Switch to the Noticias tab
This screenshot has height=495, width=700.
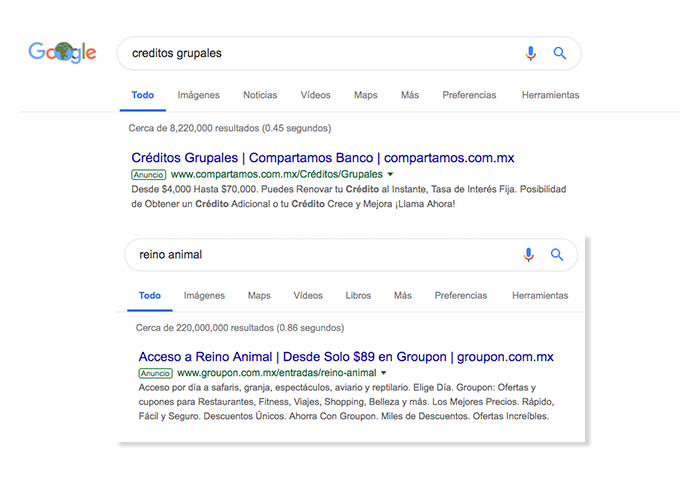pos(260,95)
